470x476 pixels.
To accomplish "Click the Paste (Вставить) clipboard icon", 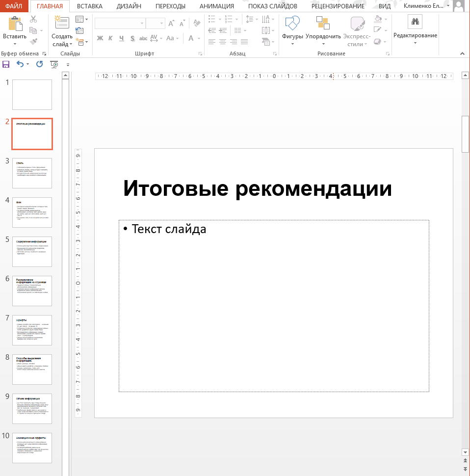I will click(15, 24).
